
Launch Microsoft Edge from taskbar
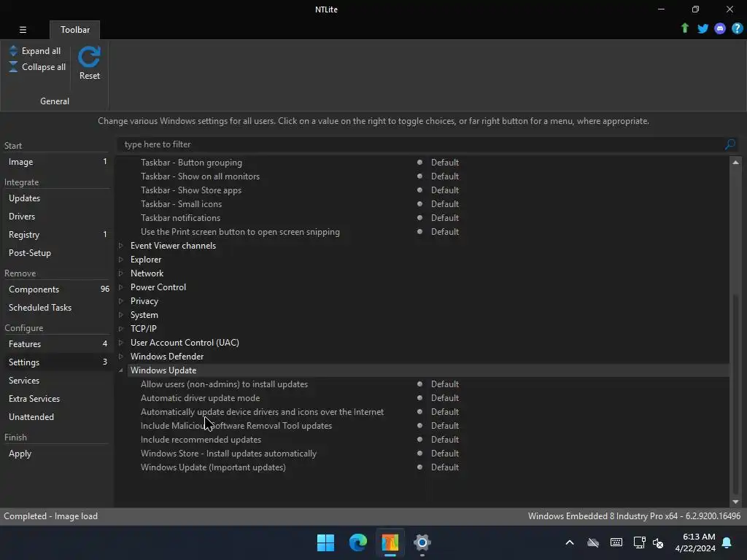[x=357, y=542]
